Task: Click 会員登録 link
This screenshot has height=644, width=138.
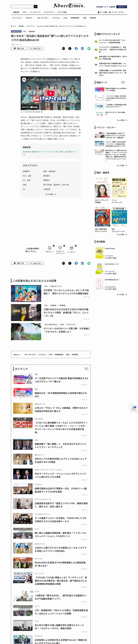Action: 112,7
